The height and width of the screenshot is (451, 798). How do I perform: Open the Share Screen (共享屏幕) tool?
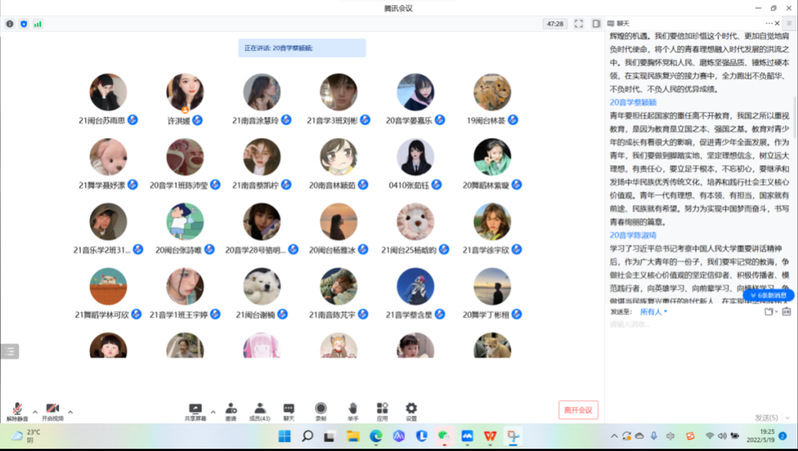(195, 410)
